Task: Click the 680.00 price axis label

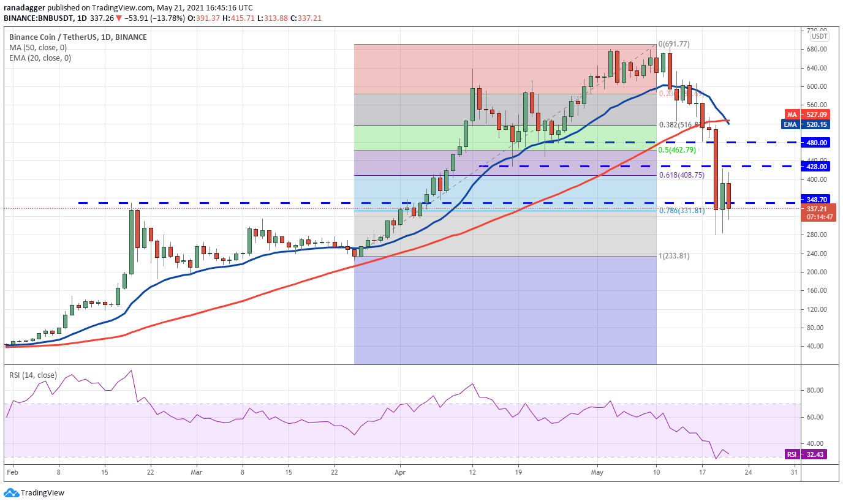Action: point(818,50)
